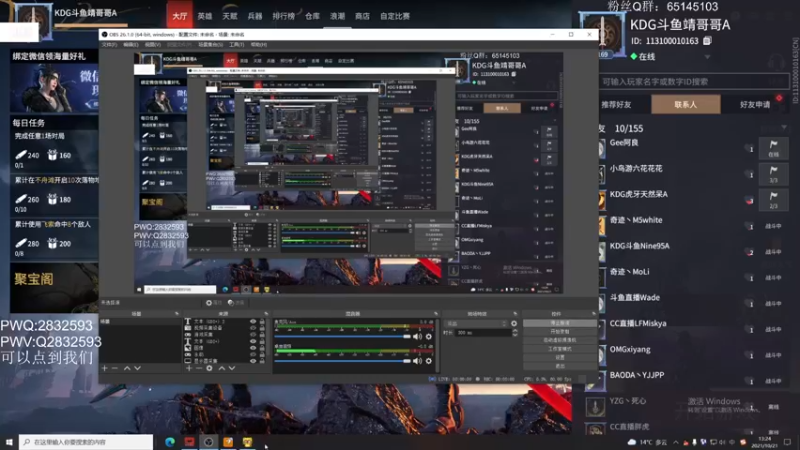Click 工作室模式 in OBS controls

[x=560, y=349]
